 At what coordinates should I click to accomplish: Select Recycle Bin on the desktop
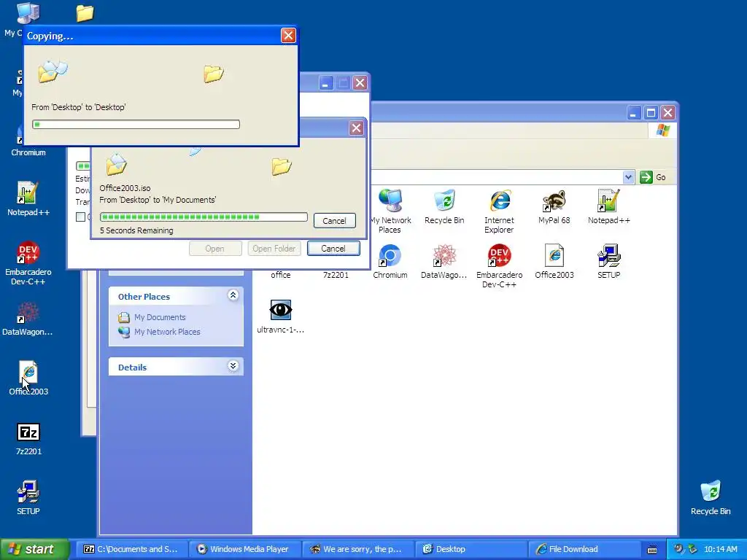pos(711,497)
